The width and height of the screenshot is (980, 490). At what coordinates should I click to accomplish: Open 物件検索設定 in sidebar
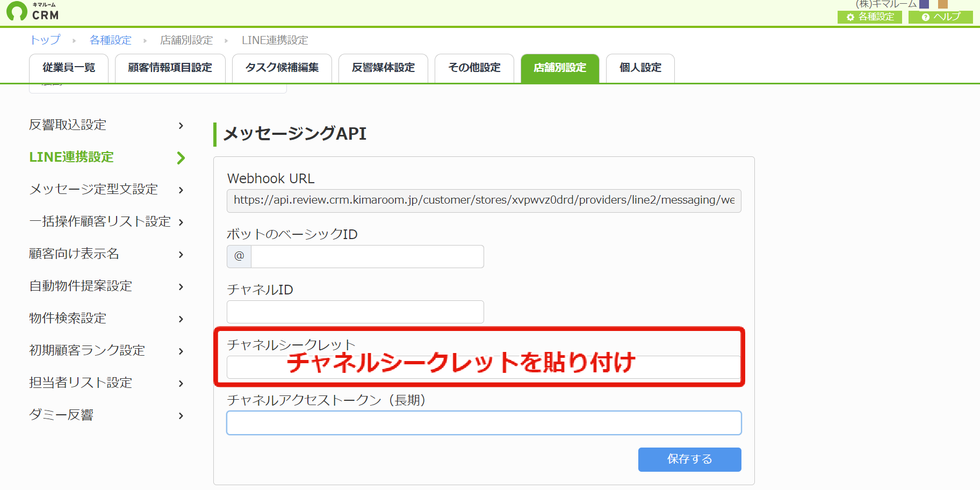click(x=68, y=319)
